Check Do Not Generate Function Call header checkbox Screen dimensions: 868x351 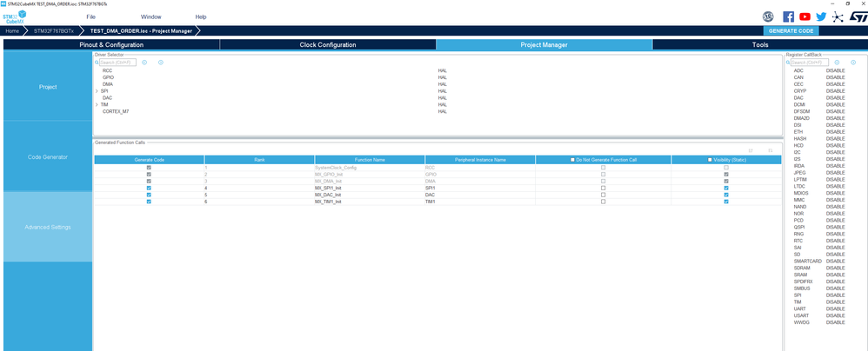pos(573,160)
